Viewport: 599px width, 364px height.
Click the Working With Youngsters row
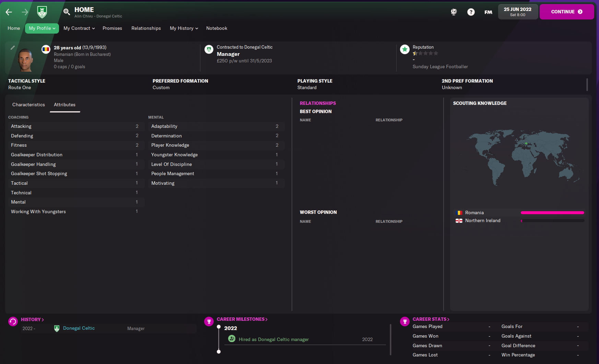[76, 212]
